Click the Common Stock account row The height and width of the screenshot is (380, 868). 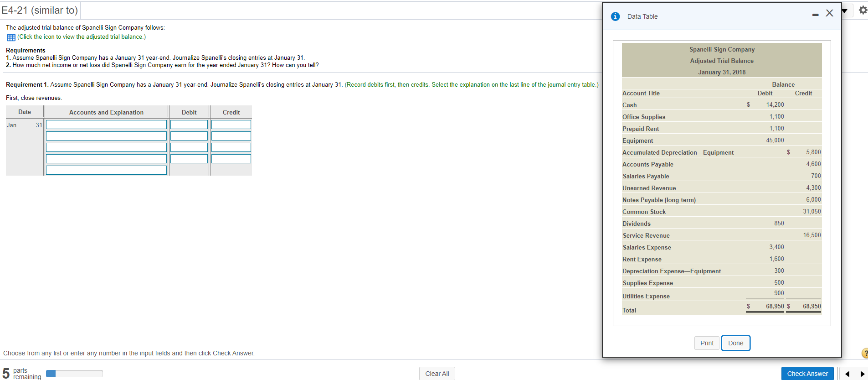(x=722, y=212)
